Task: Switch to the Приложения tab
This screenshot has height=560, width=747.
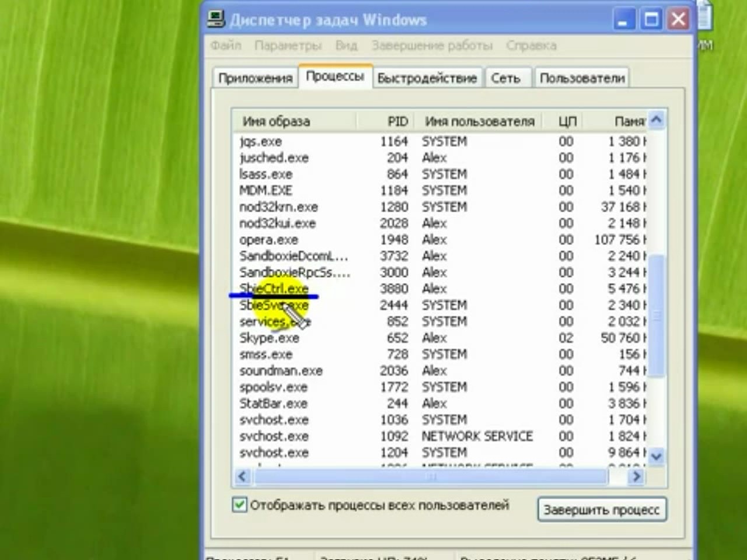Action: pos(255,78)
